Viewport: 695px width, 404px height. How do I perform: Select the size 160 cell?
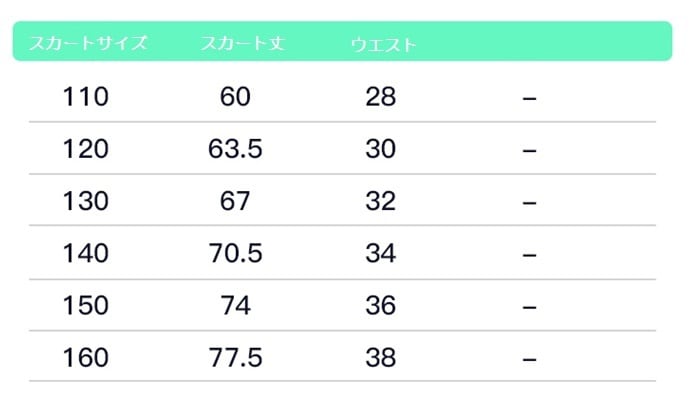click(85, 358)
